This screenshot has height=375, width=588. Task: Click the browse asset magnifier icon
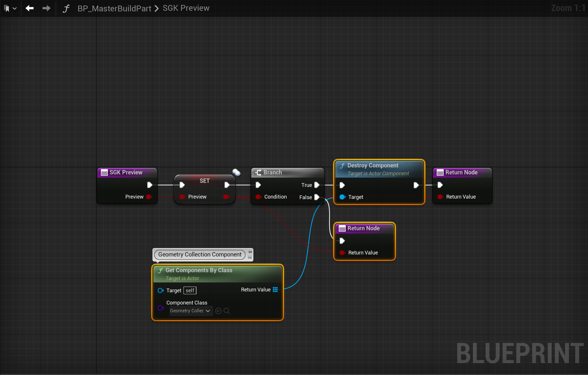tap(227, 311)
